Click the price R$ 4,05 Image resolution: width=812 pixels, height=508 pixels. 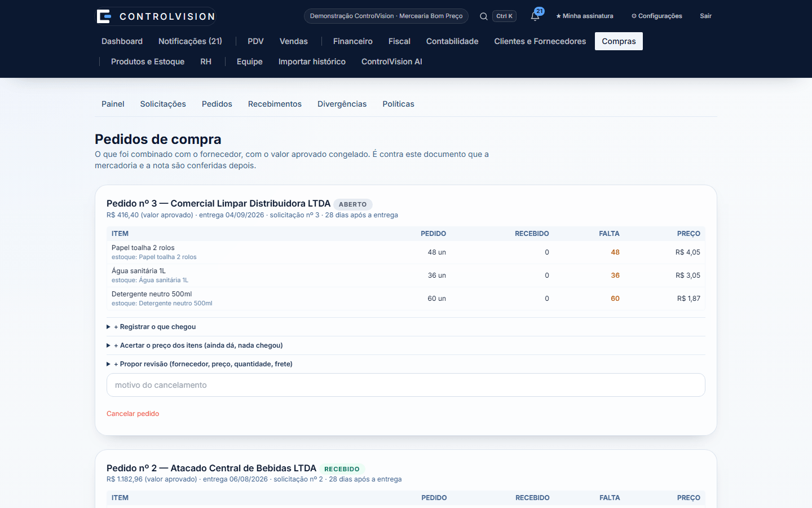tap(688, 252)
